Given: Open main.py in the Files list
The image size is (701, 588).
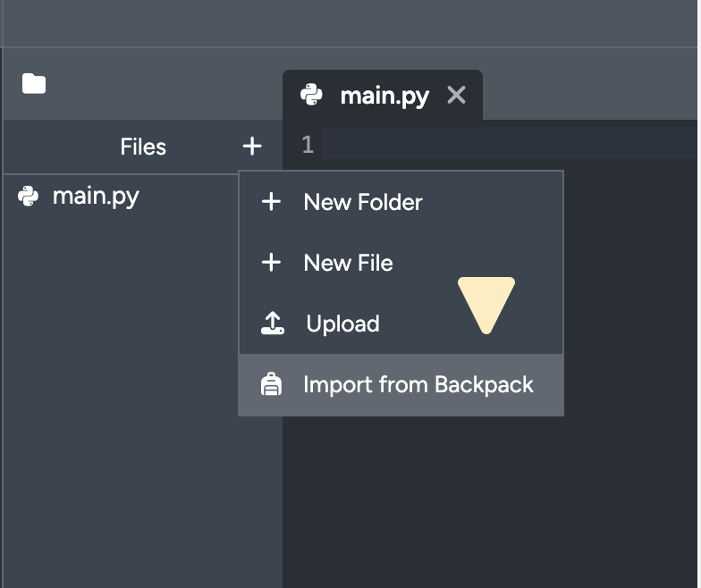Looking at the screenshot, I should (96, 197).
